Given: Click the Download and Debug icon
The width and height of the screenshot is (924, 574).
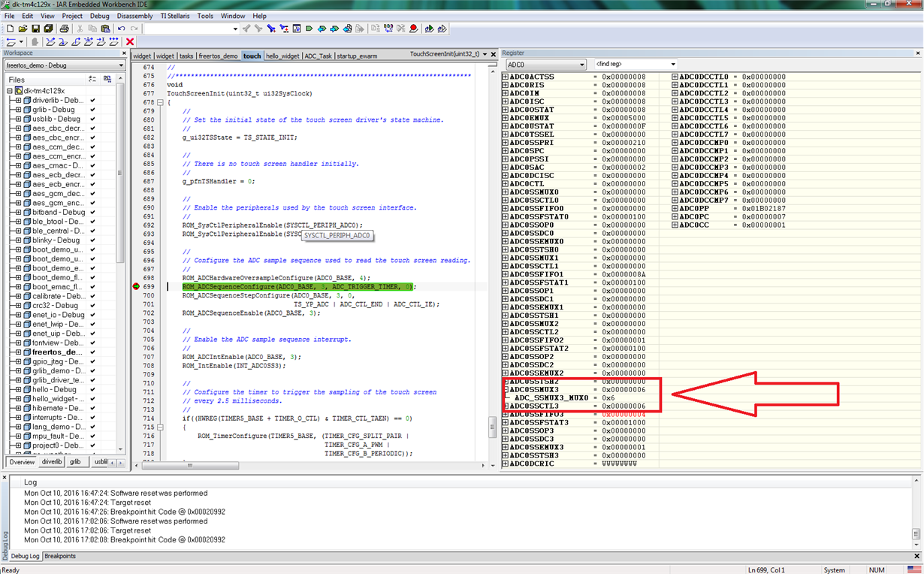Looking at the screenshot, I should (x=430, y=29).
